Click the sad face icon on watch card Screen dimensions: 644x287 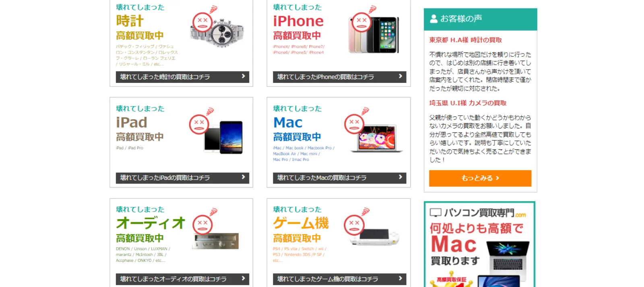[x=202, y=22]
